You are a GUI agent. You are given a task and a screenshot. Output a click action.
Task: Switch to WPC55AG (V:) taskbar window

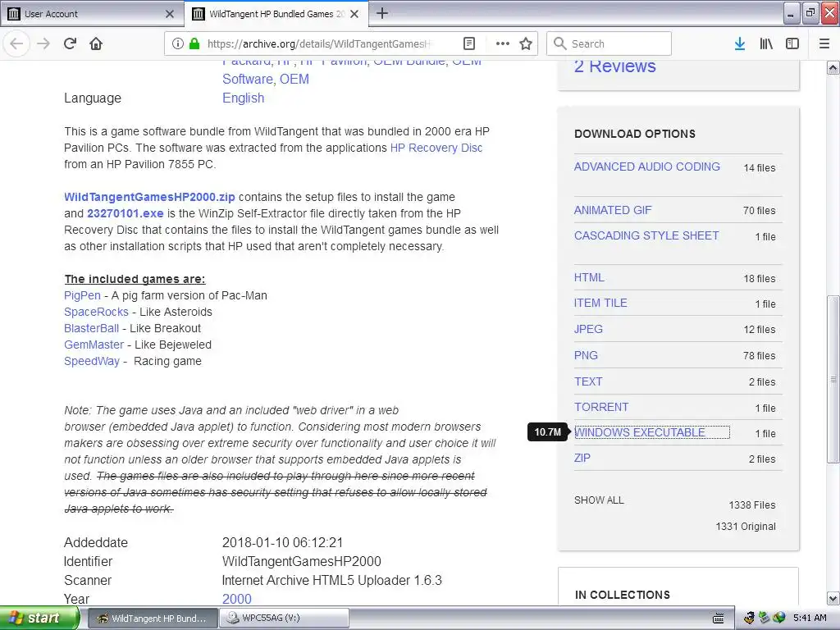(x=285, y=619)
